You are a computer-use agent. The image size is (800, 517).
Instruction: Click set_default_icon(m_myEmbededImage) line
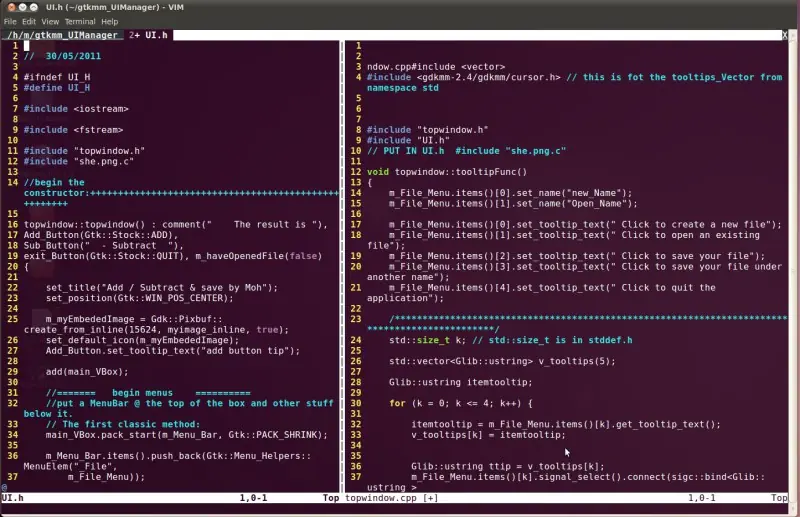(x=142, y=340)
